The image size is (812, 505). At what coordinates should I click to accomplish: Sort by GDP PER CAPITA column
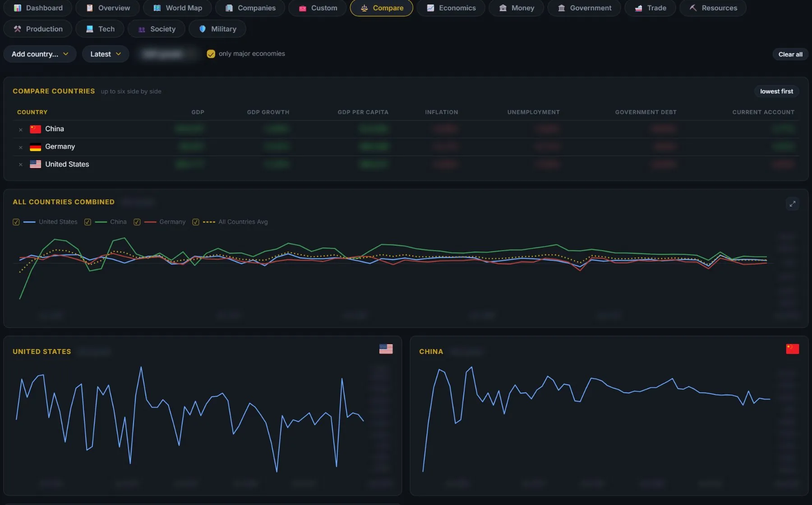coord(363,112)
